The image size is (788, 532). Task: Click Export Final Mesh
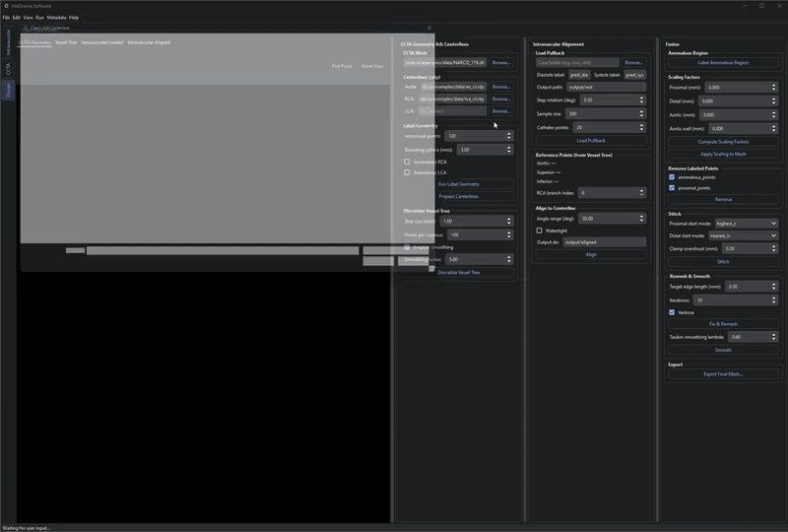coord(723,374)
